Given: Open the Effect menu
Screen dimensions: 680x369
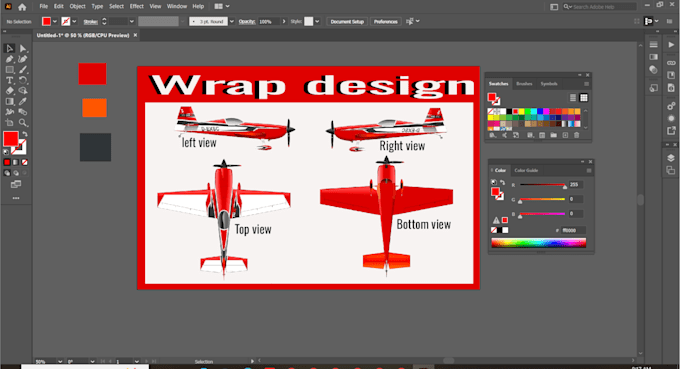Looking at the screenshot, I should pyautogui.click(x=136, y=7).
